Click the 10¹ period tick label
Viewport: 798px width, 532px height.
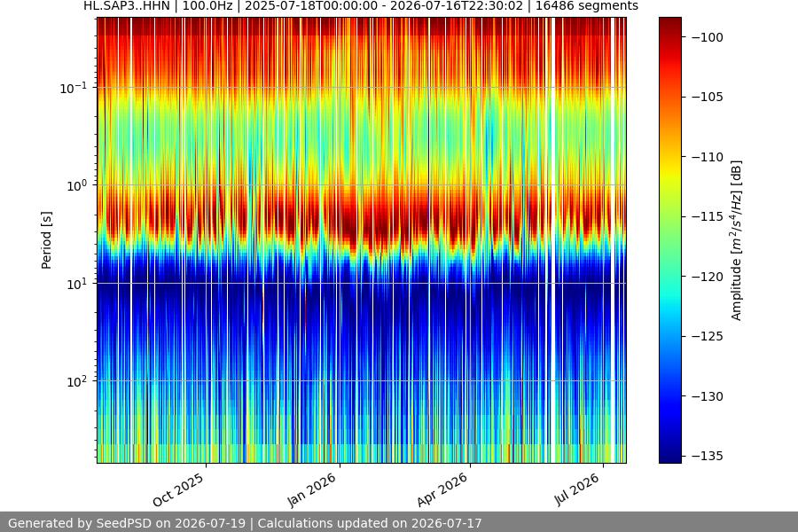coord(76,284)
